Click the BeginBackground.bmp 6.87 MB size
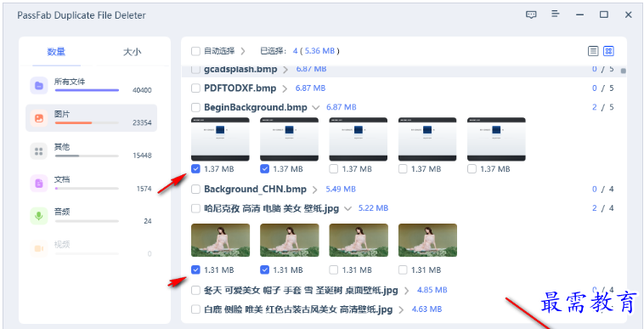Image resolution: width=644 pixels, height=329 pixels. (342, 108)
